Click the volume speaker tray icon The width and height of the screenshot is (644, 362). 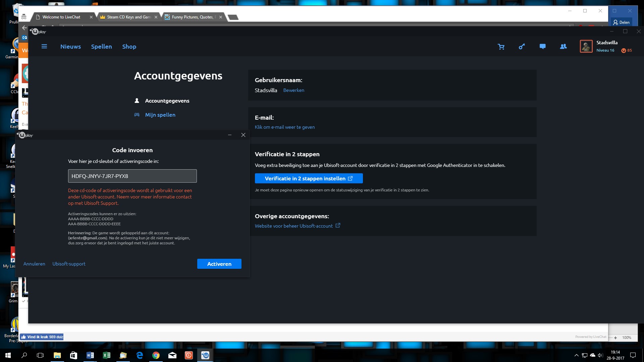coord(600,355)
